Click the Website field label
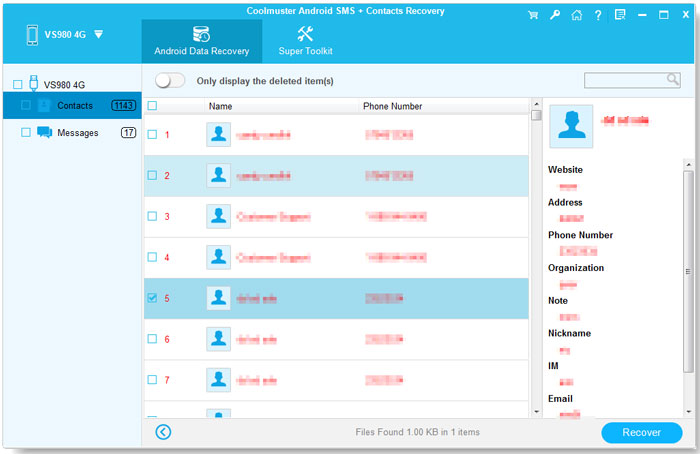The image size is (700, 454). tap(565, 170)
